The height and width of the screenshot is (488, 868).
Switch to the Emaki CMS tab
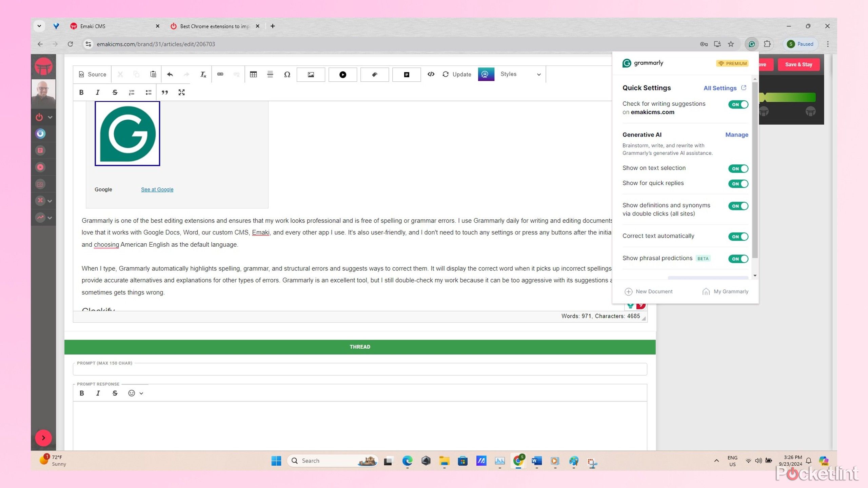click(114, 26)
